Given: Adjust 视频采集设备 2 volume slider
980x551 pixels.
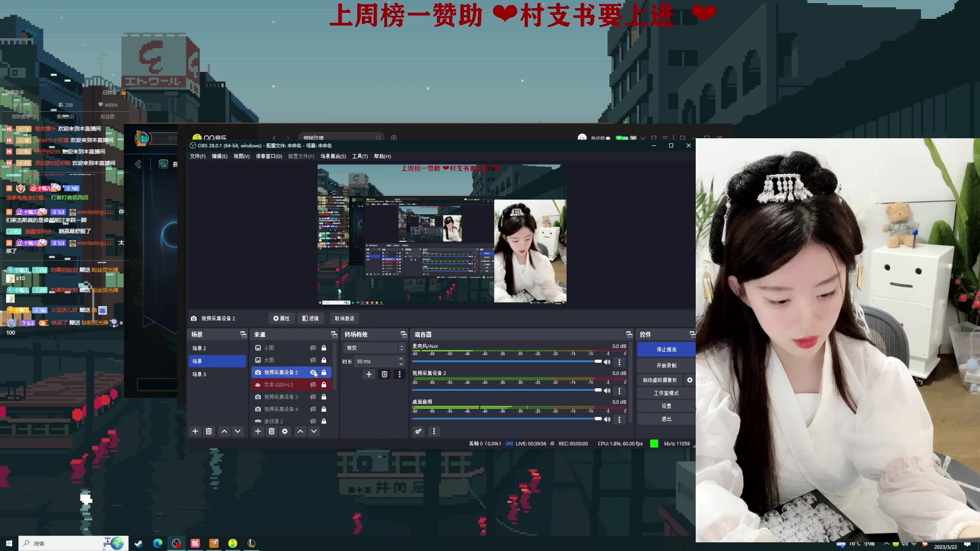Looking at the screenshot, I should click(x=507, y=390).
